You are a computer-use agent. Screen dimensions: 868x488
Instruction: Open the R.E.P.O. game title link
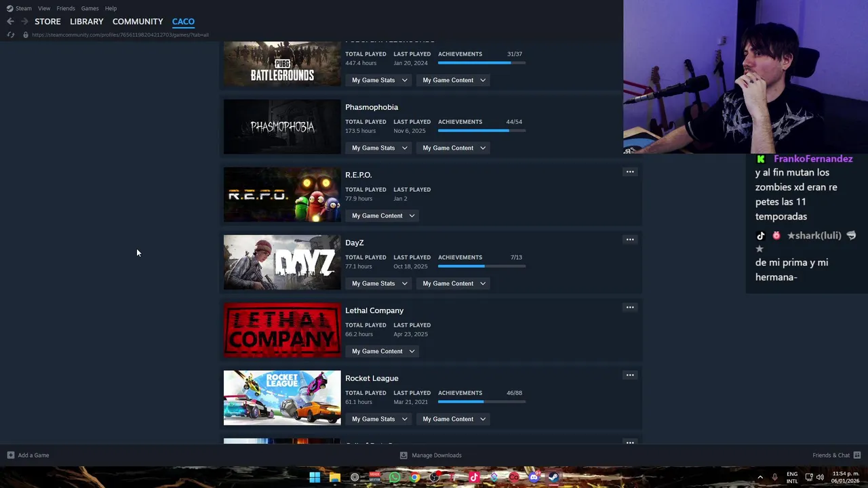[x=358, y=175]
